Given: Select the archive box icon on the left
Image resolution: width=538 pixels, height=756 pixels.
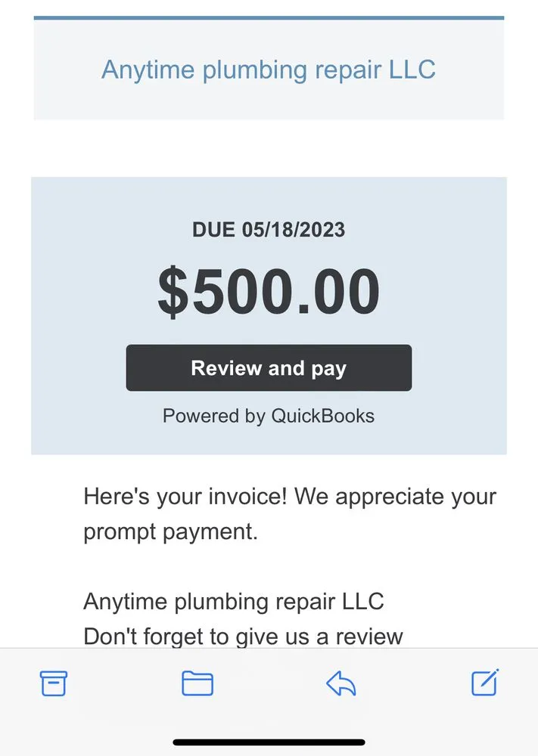Looking at the screenshot, I should pos(53,683).
